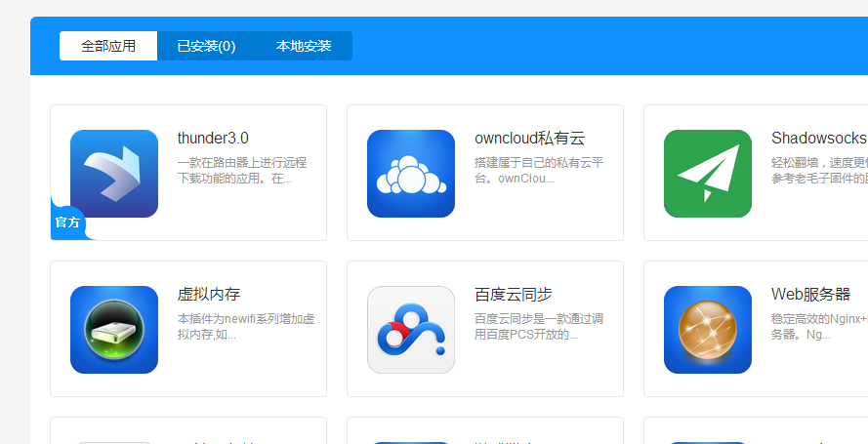
Task: Click Web服务器 description 稳定高效的Nginx
Action: [x=819, y=319]
